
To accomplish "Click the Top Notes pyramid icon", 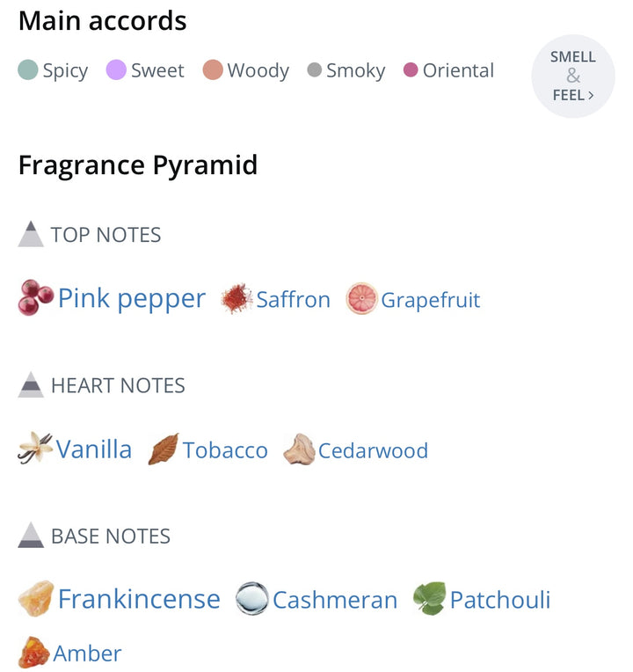I will (x=31, y=235).
